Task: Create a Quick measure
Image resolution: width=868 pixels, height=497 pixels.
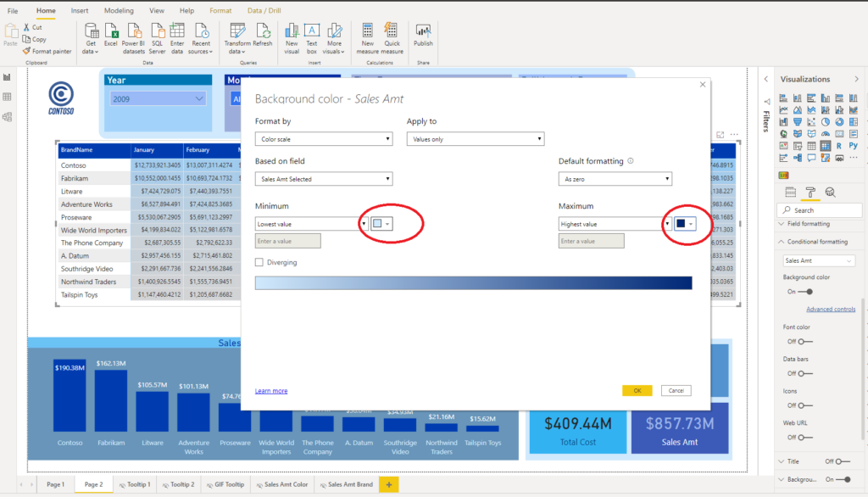Action: tap(392, 38)
